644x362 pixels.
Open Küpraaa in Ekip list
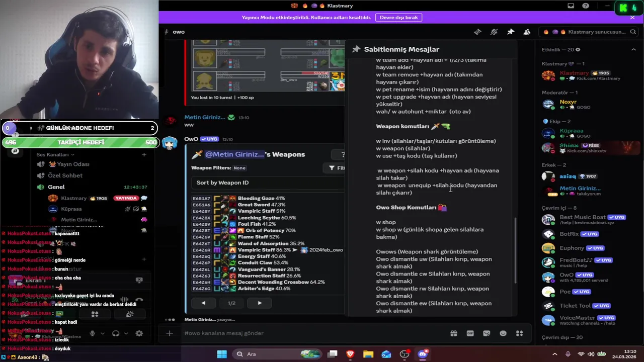pyautogui.click(x=589, y=133)
